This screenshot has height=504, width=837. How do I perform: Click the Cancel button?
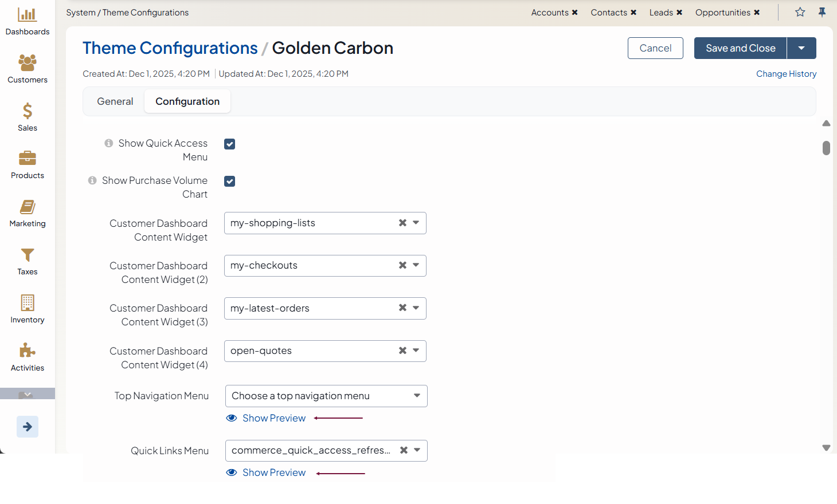[x=655, y=48]
